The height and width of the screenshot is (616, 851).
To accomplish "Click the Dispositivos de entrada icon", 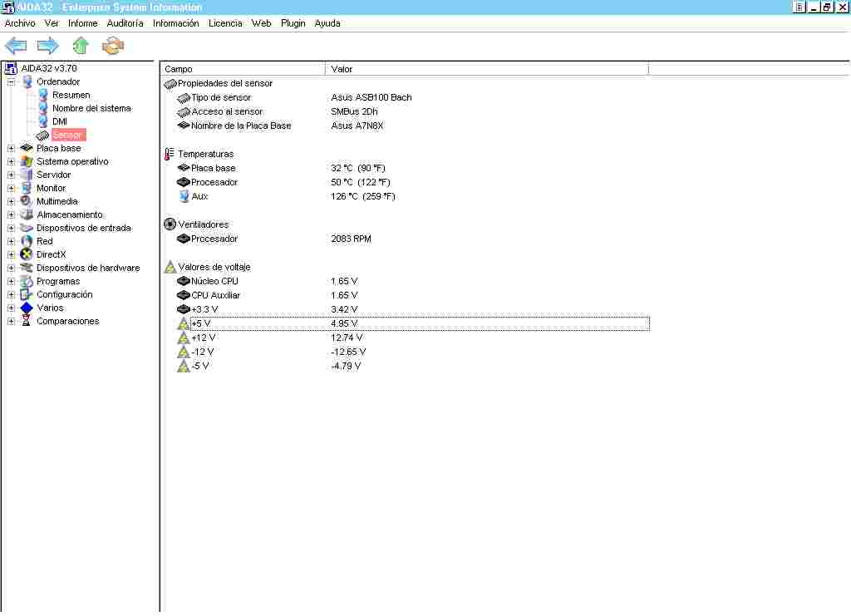I will pyautogui.click(x=27, y=228).
